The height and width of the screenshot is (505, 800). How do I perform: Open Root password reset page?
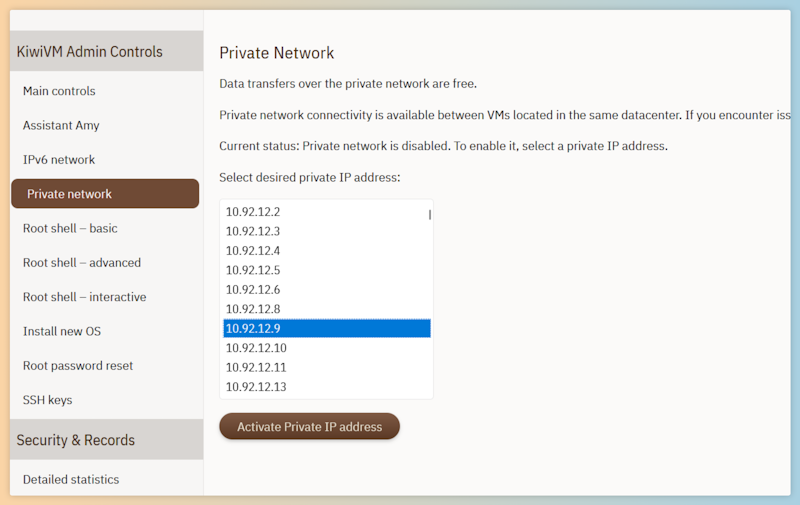point(78,366)
